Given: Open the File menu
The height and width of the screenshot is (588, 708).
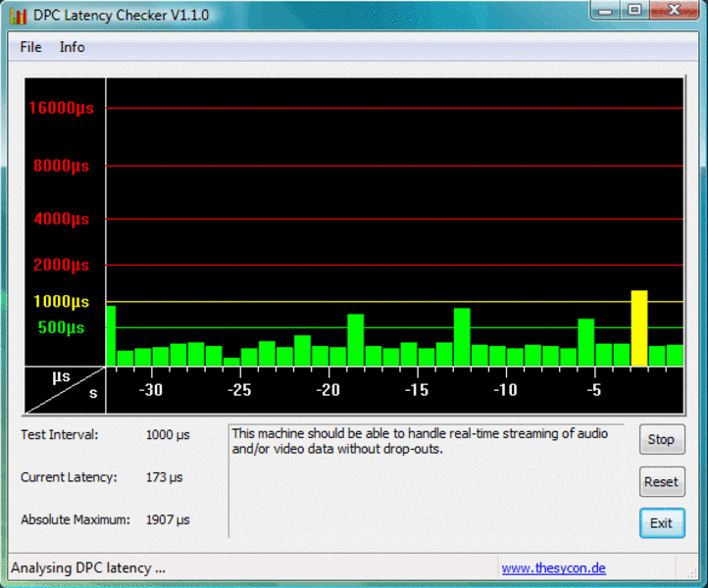Looking at the screenshot, I should pyautogui.click(x=30, y=47).
